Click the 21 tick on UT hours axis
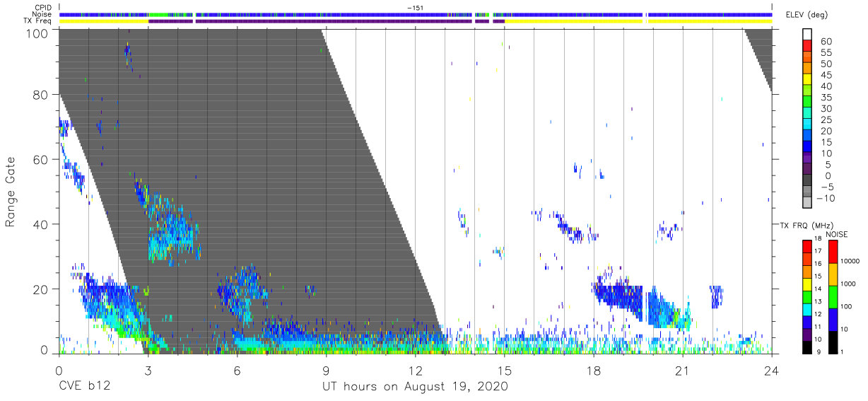868x401 pixels. pos(682,371)
